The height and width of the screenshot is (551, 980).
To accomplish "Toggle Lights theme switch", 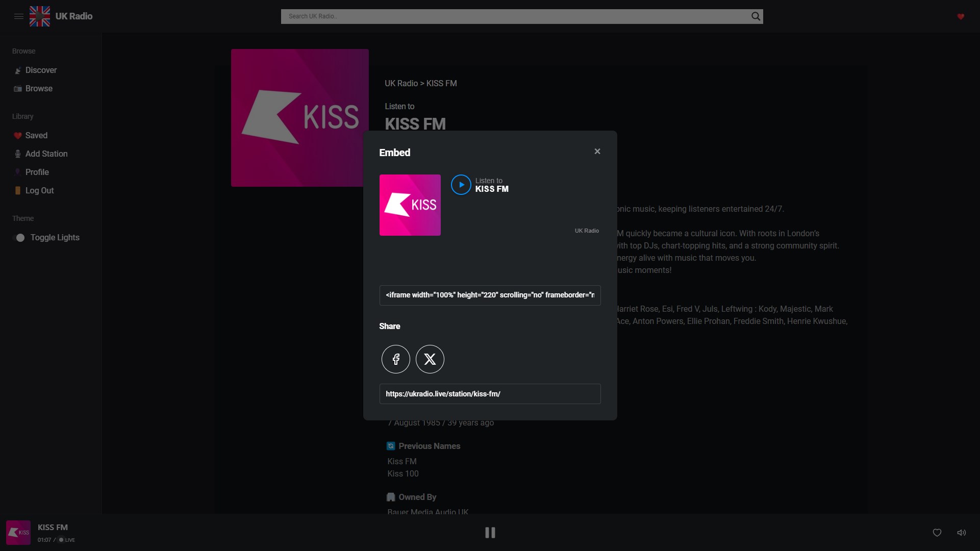I will point(19,238).
